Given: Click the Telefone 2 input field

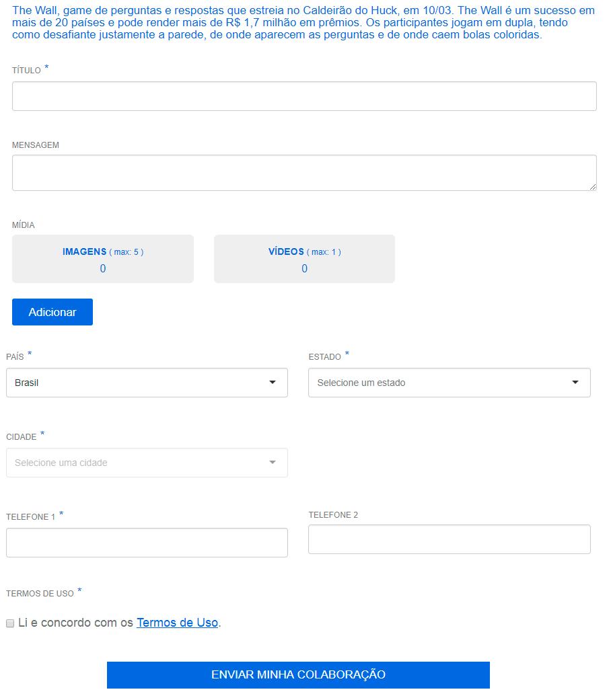Looking at the screenshot, I should click(449, 539).
